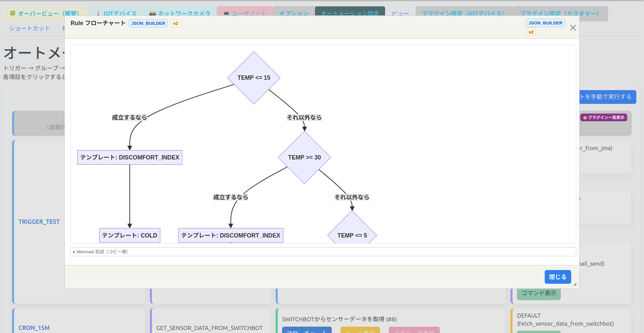Click the TEMP <= 15 decision diamond
This screenshot has width=644, height=333.
(x=254, y=78)
